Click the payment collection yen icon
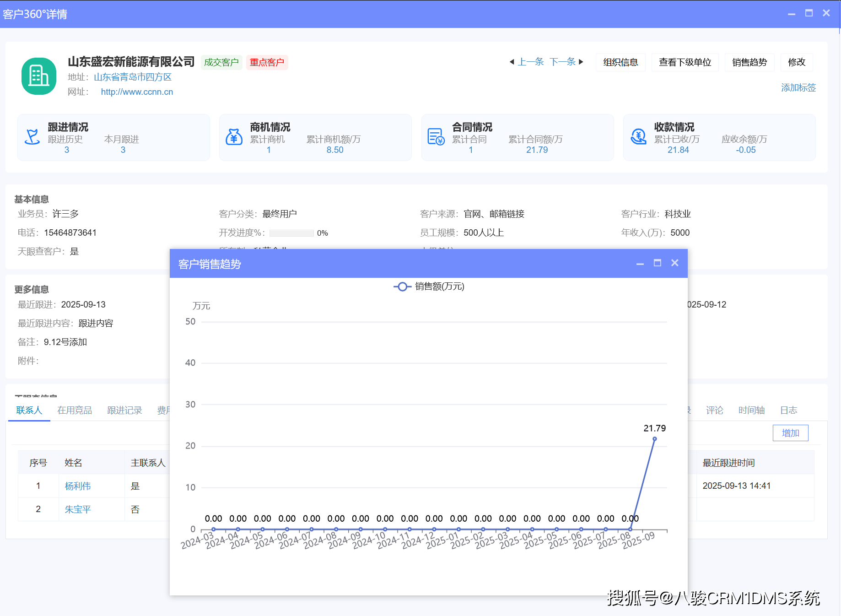Image resolution: width=841 pixels, height=616 pixels. point(638,137)
